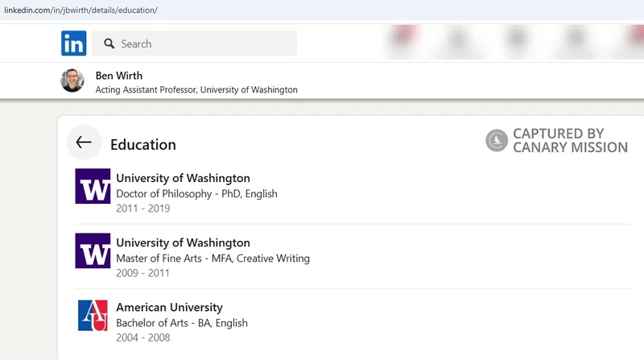Select Bachelor of Arts - BA, English text
The width and height of the screenshot is (644, 360).
point(182,323)
